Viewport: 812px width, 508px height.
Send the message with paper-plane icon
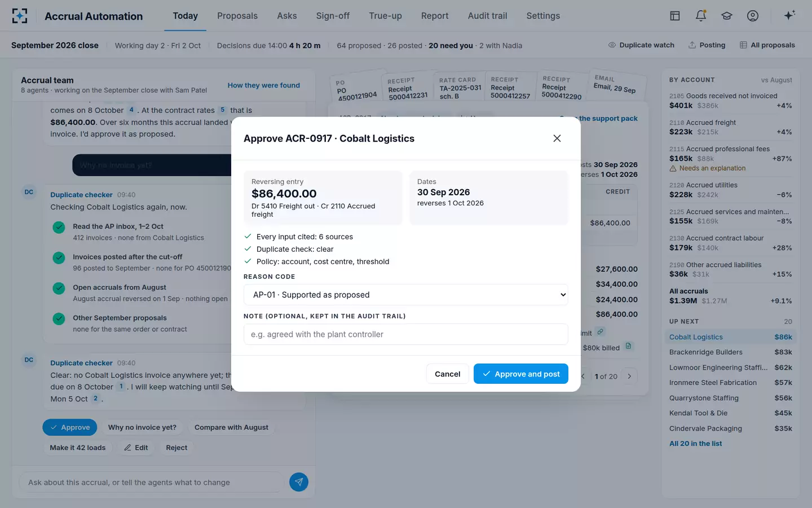pyautogui.click(x=299, y=482)
